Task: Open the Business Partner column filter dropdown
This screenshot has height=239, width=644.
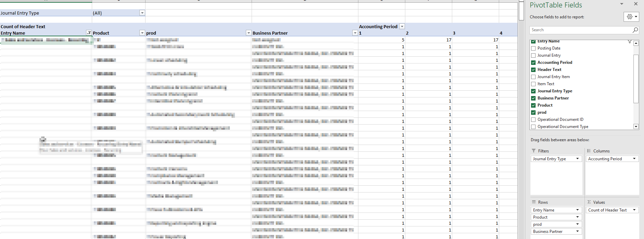Action: (355, 33)
